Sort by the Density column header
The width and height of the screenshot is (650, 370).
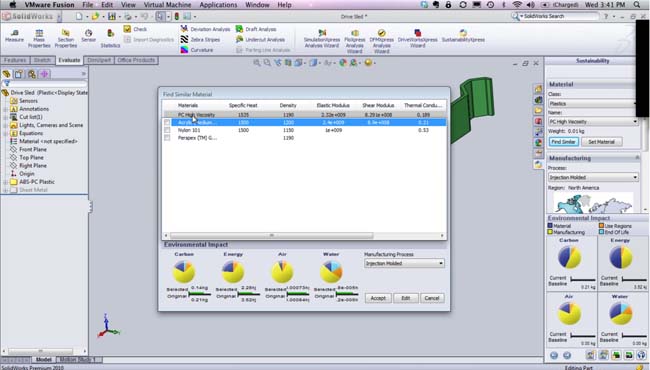(x=288, y=105)
